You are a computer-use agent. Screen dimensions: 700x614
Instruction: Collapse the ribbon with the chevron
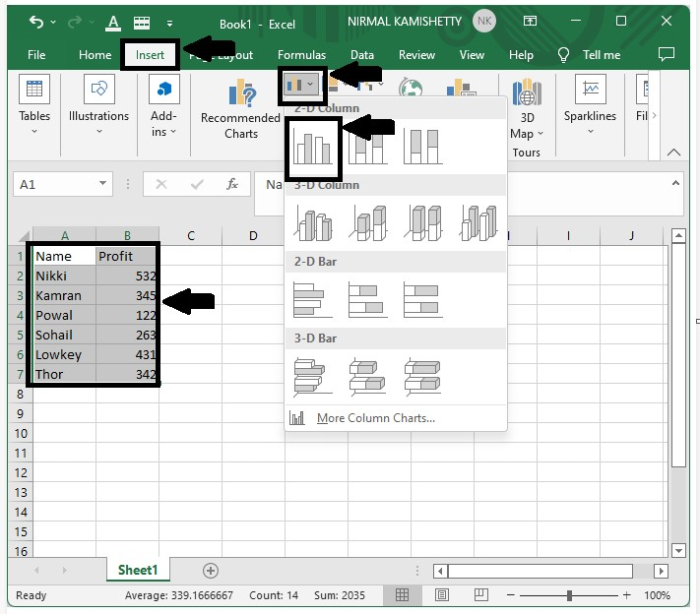(674, 152)
